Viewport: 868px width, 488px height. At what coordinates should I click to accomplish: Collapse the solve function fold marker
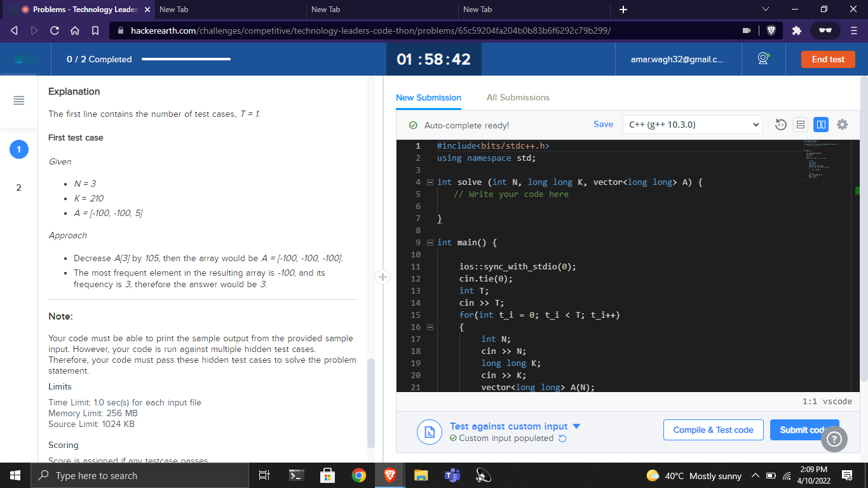(430, 182)
